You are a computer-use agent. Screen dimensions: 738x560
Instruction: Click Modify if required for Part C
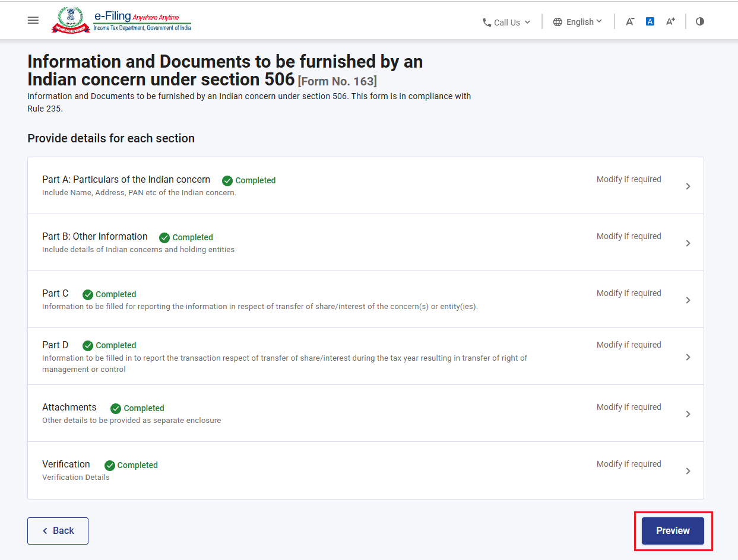tap(629, 293)
